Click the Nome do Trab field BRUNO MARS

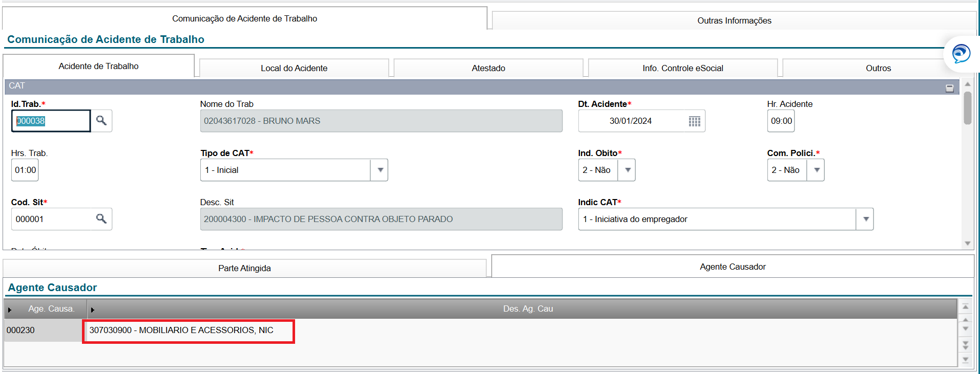381,121
